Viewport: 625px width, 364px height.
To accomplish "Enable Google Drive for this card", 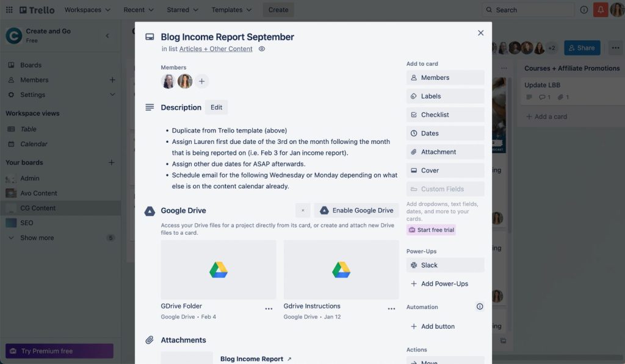I will 356,210.
